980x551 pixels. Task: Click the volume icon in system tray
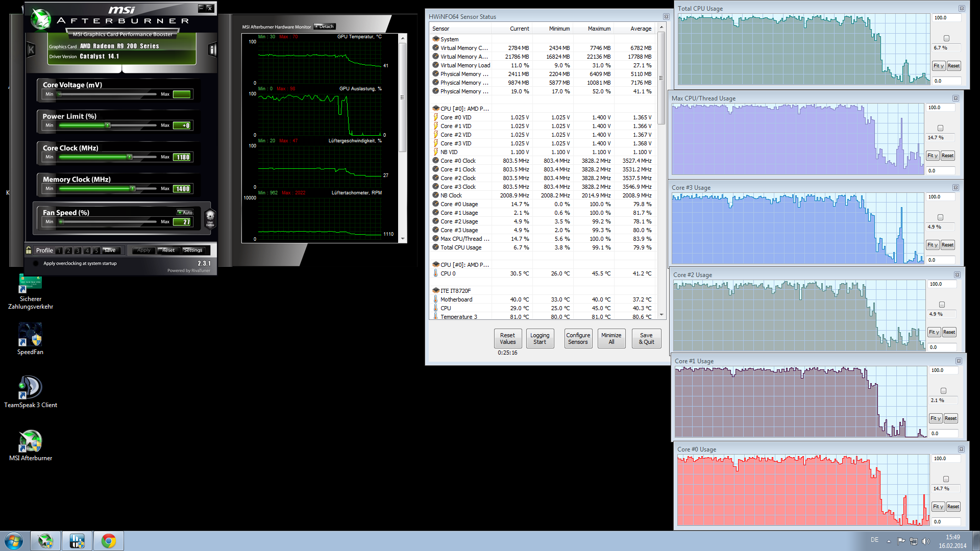pyautogui.click(x=926, y=541)
